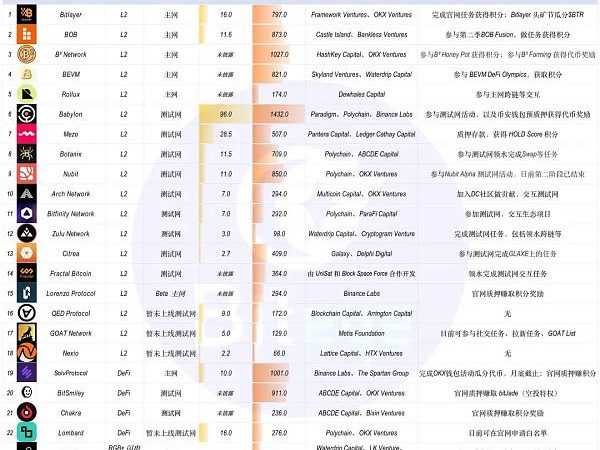Image resolution: width=600 pixels, height=450 pixels.
Task: Click the Bitlayer project logo
Action: pyautogui.click(x=27, y=15)
